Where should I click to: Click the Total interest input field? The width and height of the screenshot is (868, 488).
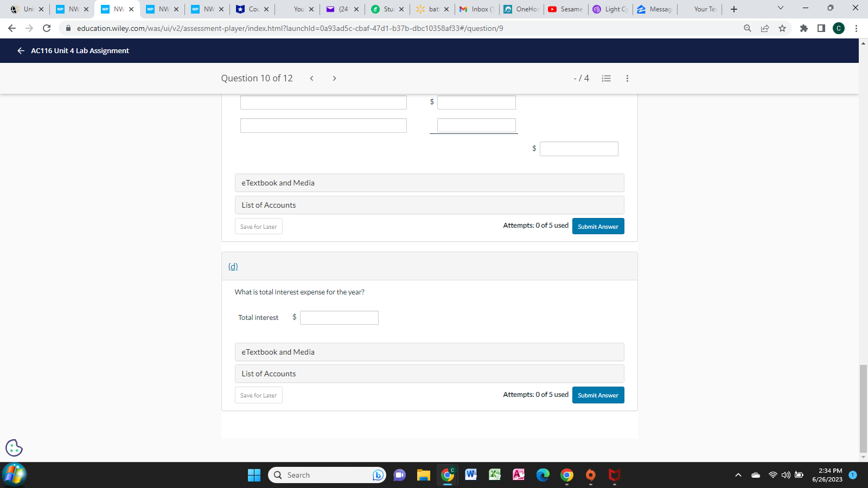pyautogui.click(x=339, y=318)
